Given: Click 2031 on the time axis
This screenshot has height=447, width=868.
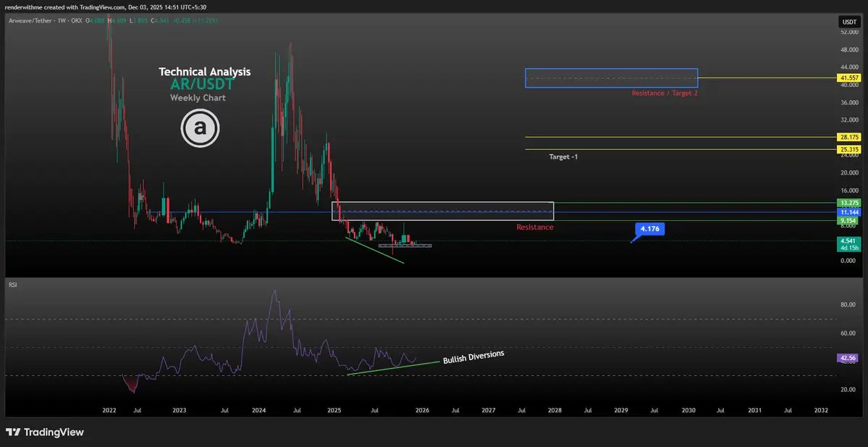Looking at the screenshot, I should [x=754, y=411].
